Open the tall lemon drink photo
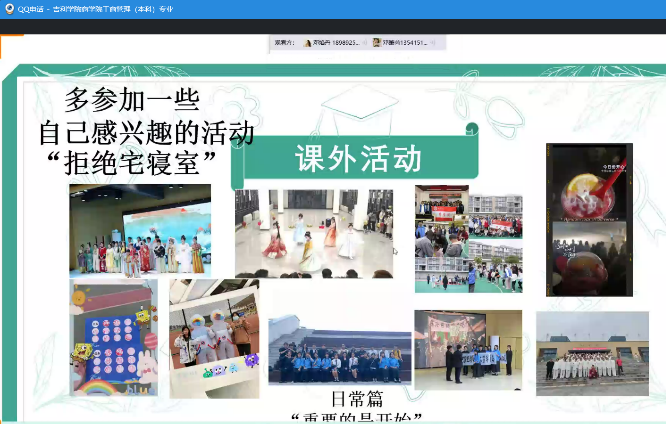 click(589, 219)
